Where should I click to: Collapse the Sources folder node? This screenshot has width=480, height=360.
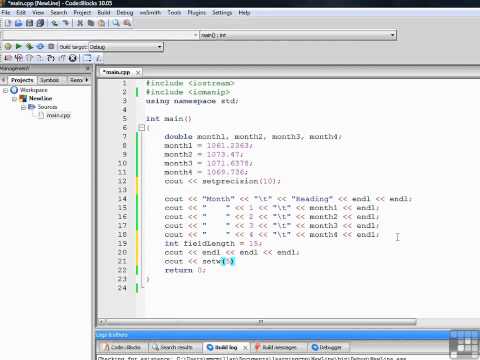[23, 107]
